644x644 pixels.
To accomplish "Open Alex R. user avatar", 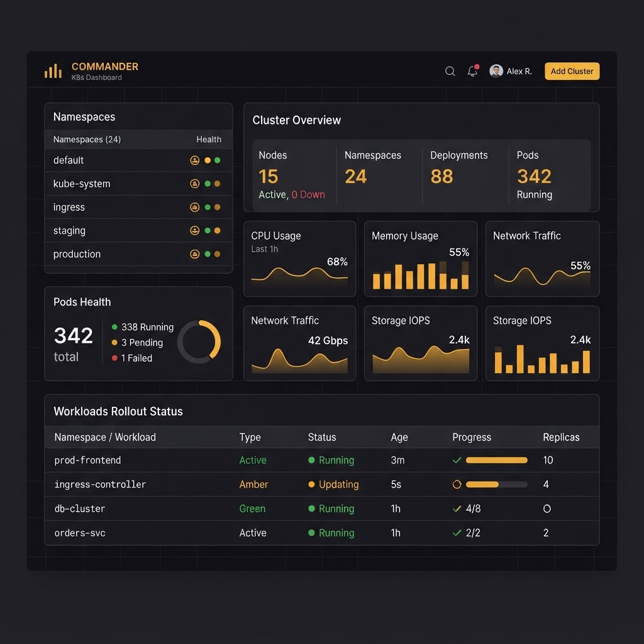I will point(496,71).
